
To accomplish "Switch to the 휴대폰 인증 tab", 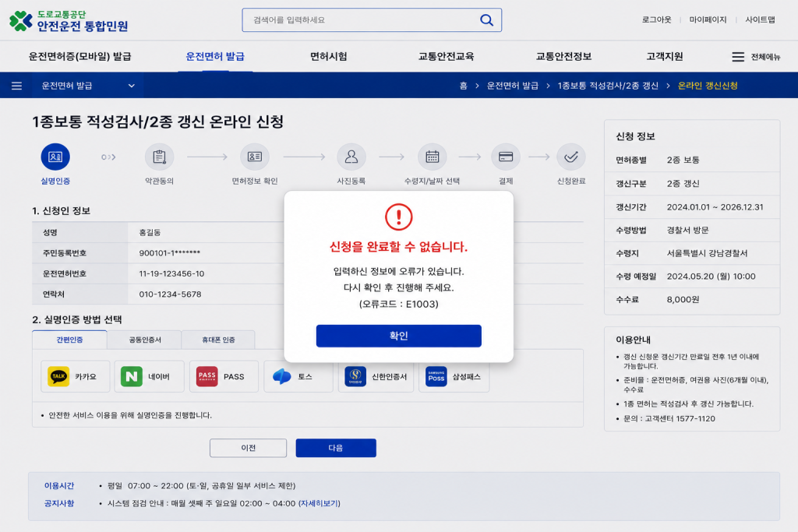I will [x=218, y=340].
